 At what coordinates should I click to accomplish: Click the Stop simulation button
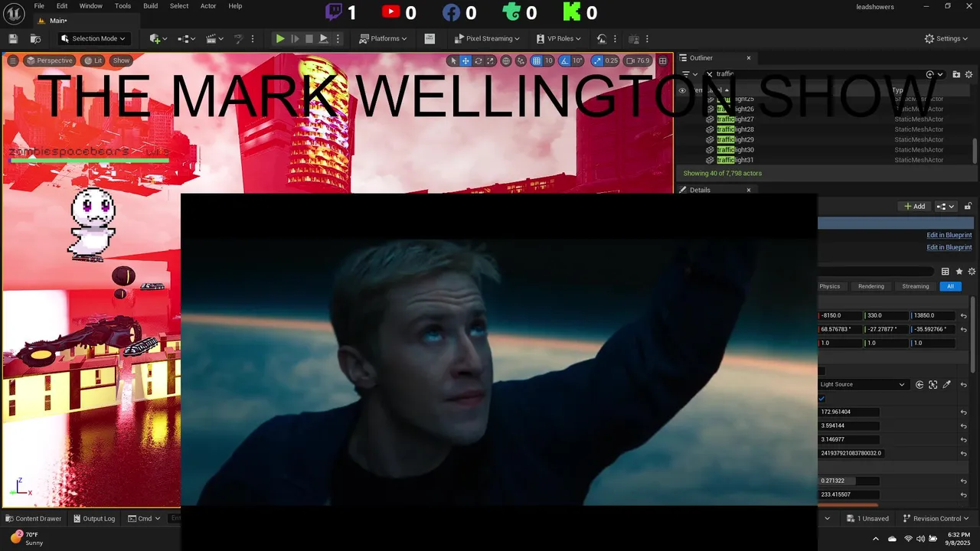(309, 38)
